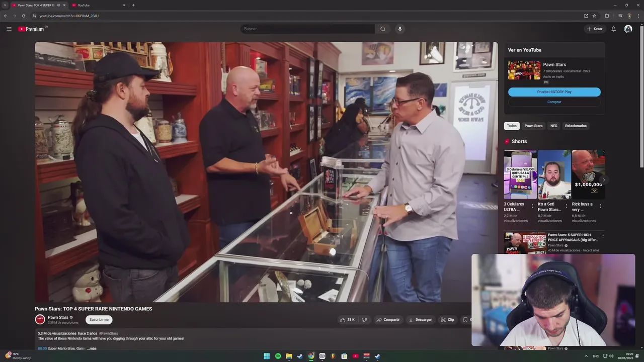Open the tab search dropdown arrow
The height and width of the screenshot is (362, 644).
5,5
